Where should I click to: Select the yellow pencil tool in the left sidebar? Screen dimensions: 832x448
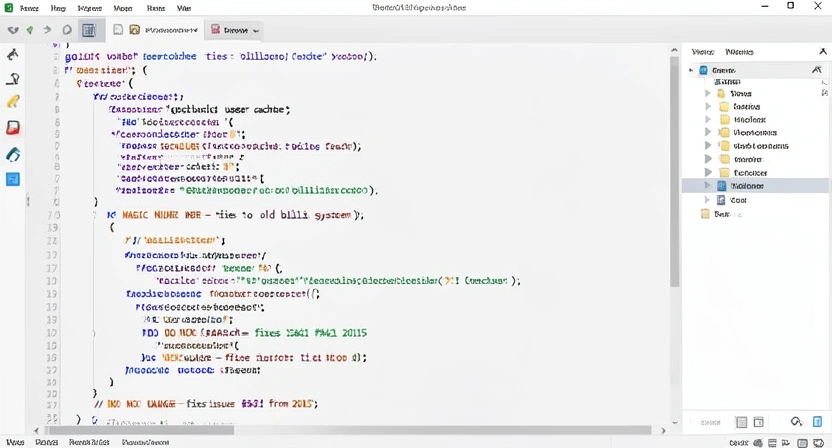tap(13, 101)
